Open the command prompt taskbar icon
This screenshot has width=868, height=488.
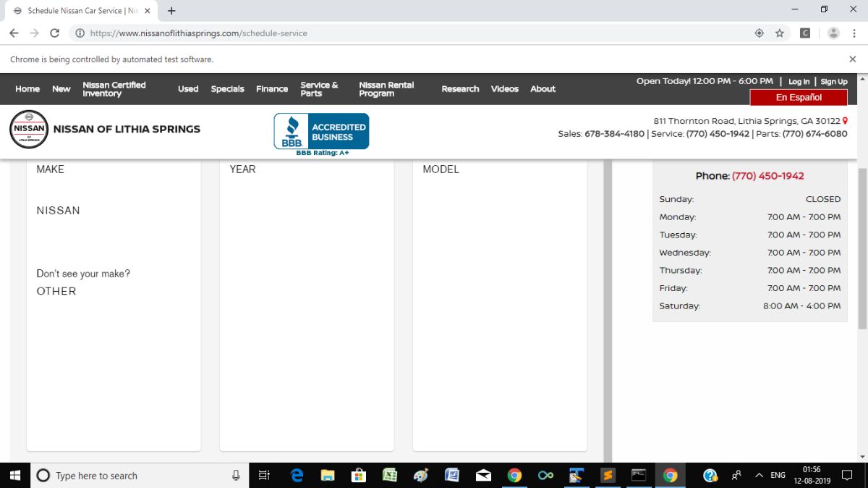pos(639,476)
